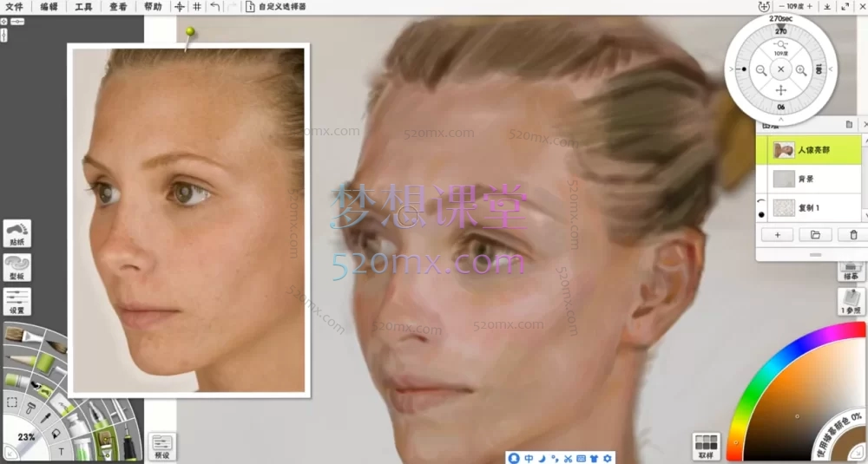
Task: Toggle fullscreen with the diagonal arrows icon
Action: [x=845, y=7]
